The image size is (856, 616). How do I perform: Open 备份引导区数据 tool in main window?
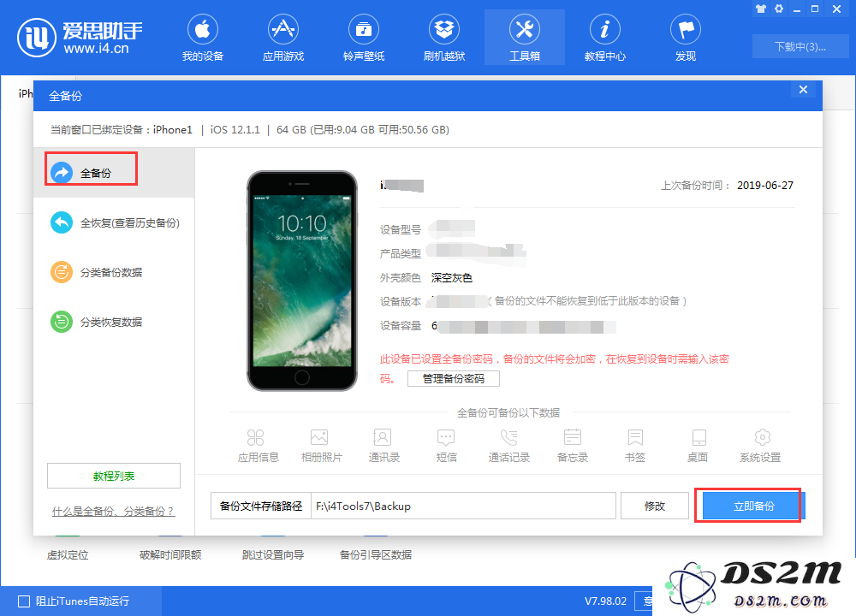pyautogui.click(x=376, y=555)
